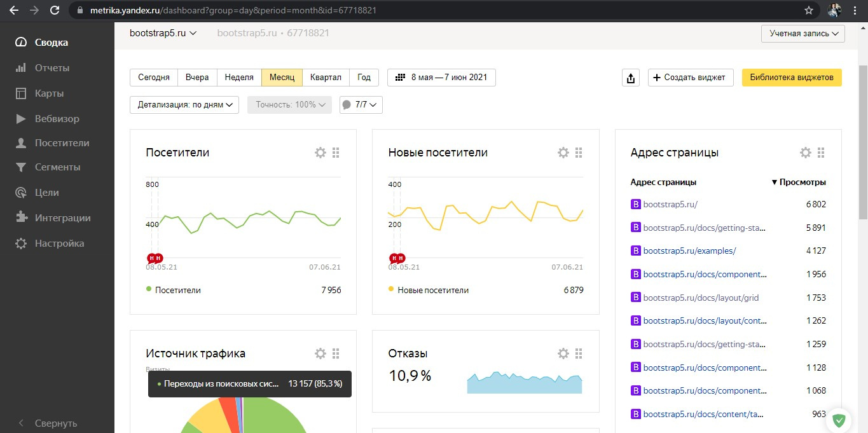Open Карты in the sidebar
The height and width of the screenshot is (433, 868).
point(49,93)
